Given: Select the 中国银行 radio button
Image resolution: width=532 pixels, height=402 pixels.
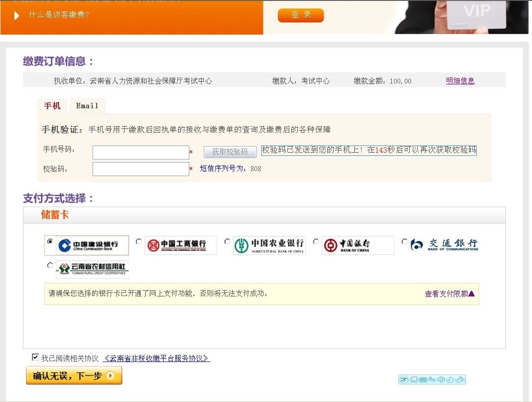Looking at the screenshot, I should (316, 241).
